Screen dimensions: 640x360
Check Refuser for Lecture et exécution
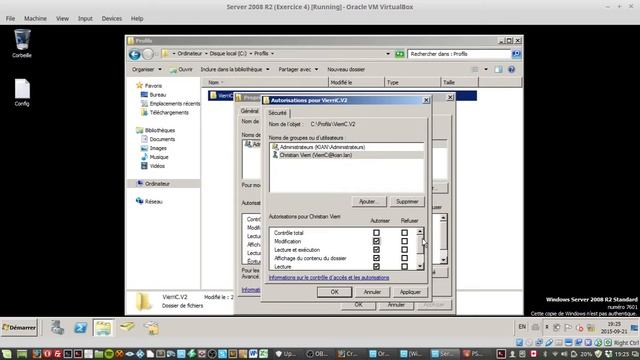[404, 250]
